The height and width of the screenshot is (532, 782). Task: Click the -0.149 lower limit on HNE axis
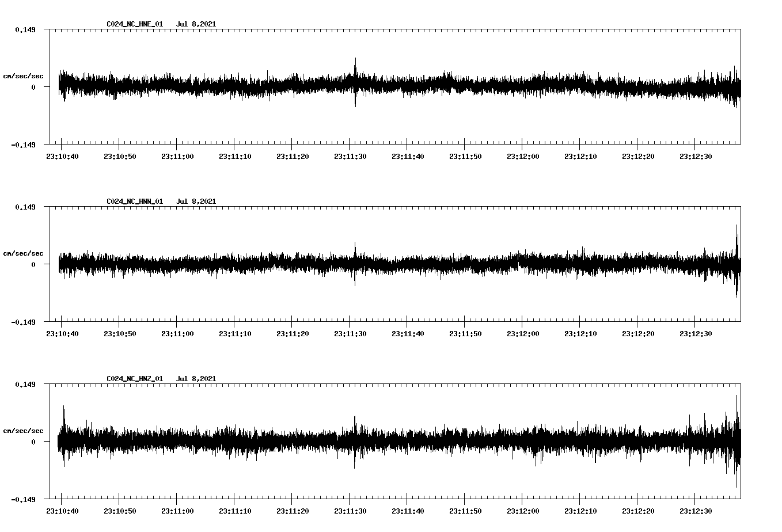pyautogui.click(x=23, y=145)
